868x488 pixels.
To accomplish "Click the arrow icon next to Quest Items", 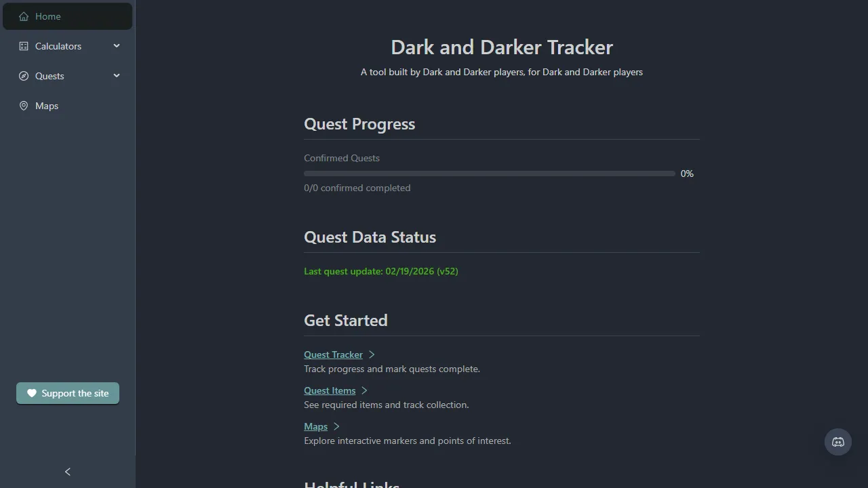I will point(364,390).
